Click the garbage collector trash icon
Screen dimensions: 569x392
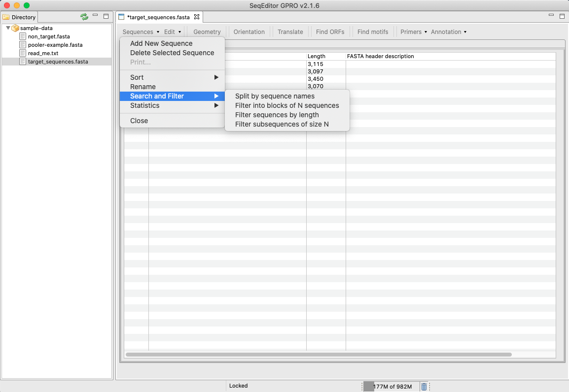(x=424, y=387)
